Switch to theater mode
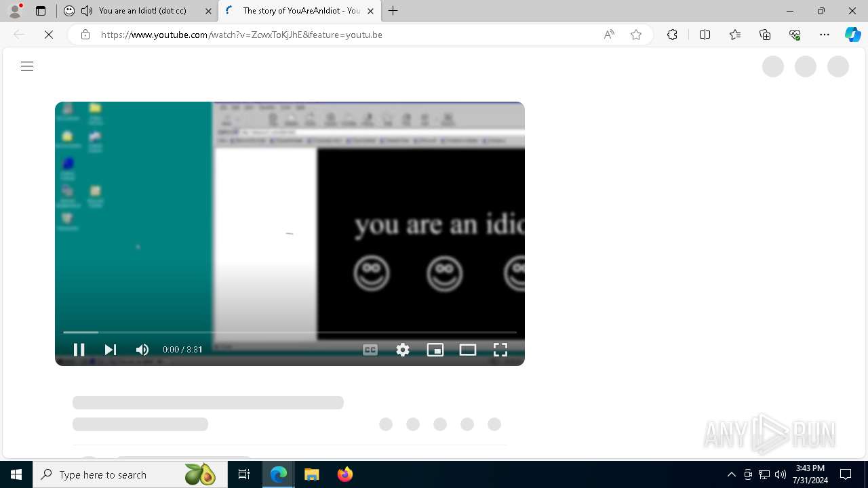 point(468,350)
